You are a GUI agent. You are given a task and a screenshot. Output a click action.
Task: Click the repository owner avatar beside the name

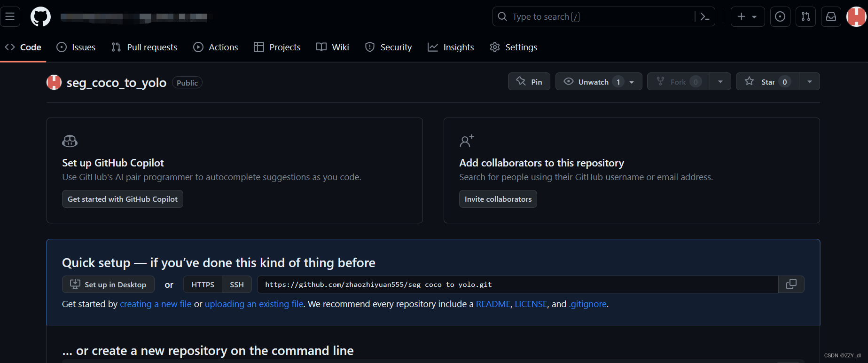click(54, 82)
